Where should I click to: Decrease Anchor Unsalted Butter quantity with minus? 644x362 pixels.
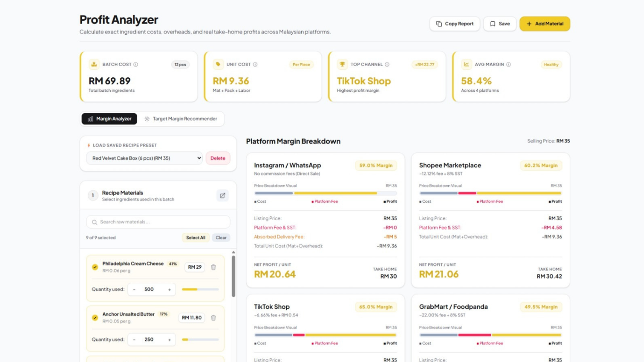point(134,340)
